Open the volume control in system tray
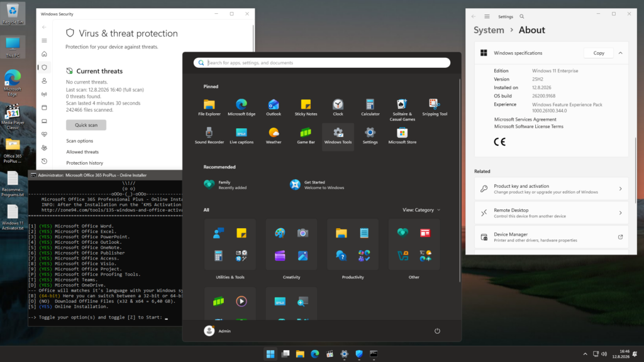The width and height of the screenshot is (644, 362). tap(604, 354)
